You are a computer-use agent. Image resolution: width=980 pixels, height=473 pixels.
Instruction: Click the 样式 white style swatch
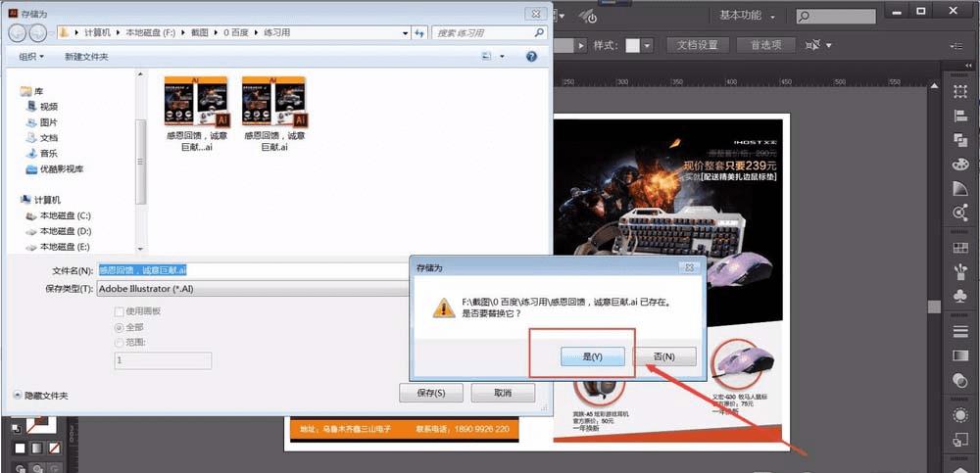tap(632, 45)
